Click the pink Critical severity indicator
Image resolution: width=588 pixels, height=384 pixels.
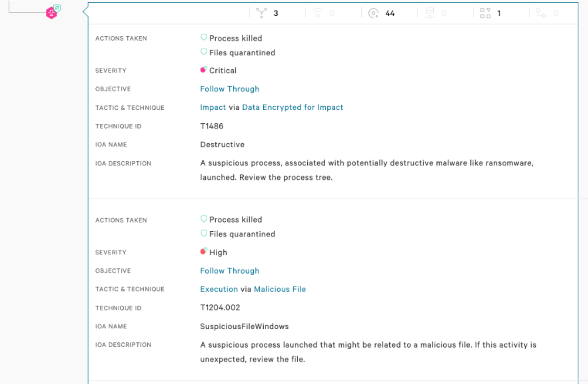pos(203,70)
